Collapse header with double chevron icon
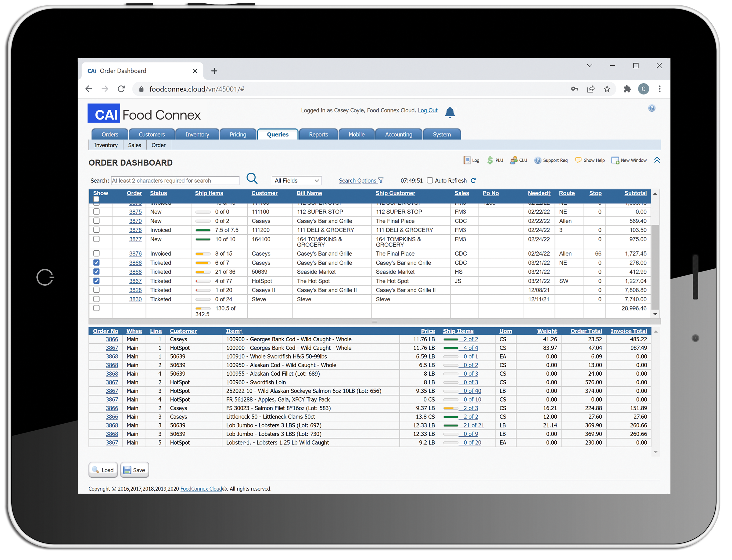Image resolution: width=732 pixels, height=560 pixels. tap(657, 160)
